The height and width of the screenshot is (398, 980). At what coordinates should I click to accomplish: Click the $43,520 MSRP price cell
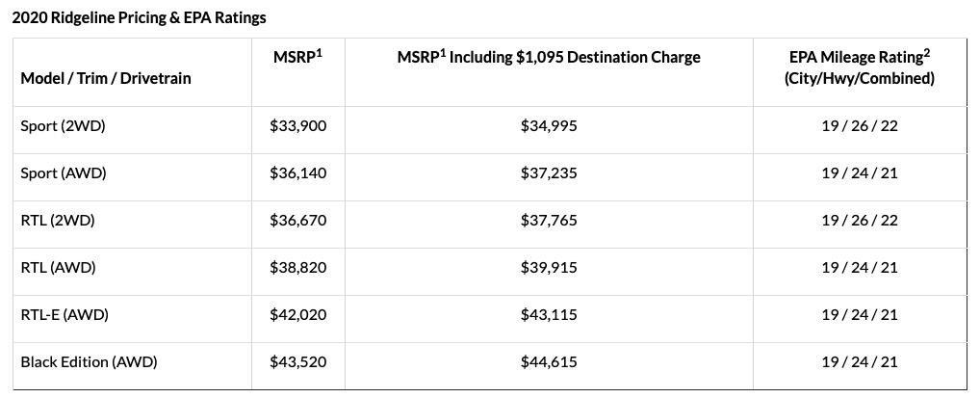tap(298, 361)
